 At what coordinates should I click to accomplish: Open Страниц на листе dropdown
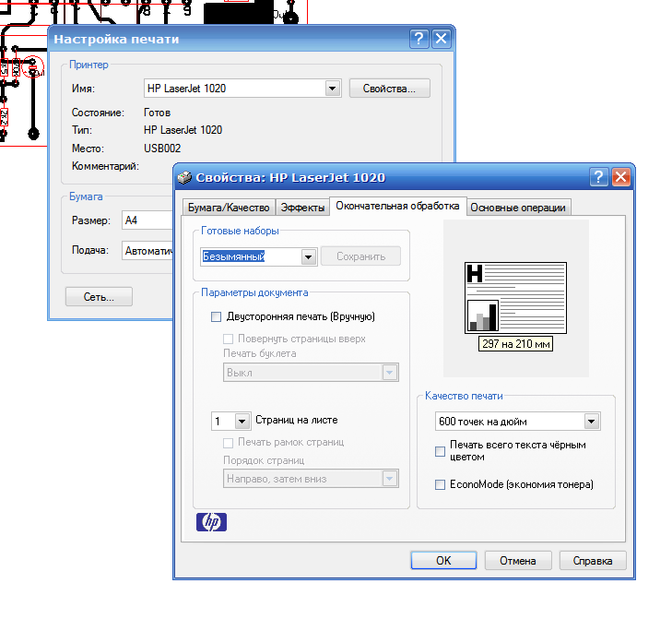pyautogui.click(x=242, y=422)
